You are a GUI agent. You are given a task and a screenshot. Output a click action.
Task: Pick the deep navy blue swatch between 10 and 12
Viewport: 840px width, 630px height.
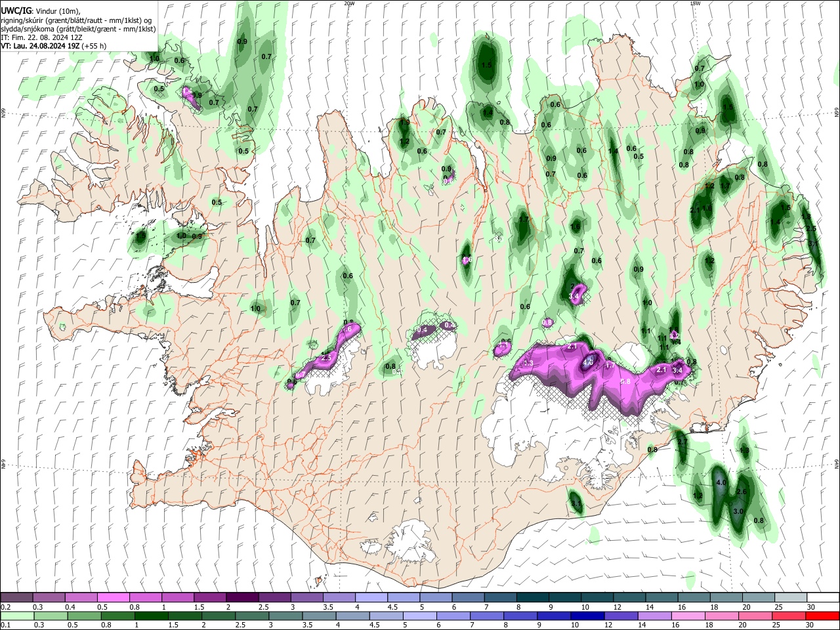[x=587, y=616]
